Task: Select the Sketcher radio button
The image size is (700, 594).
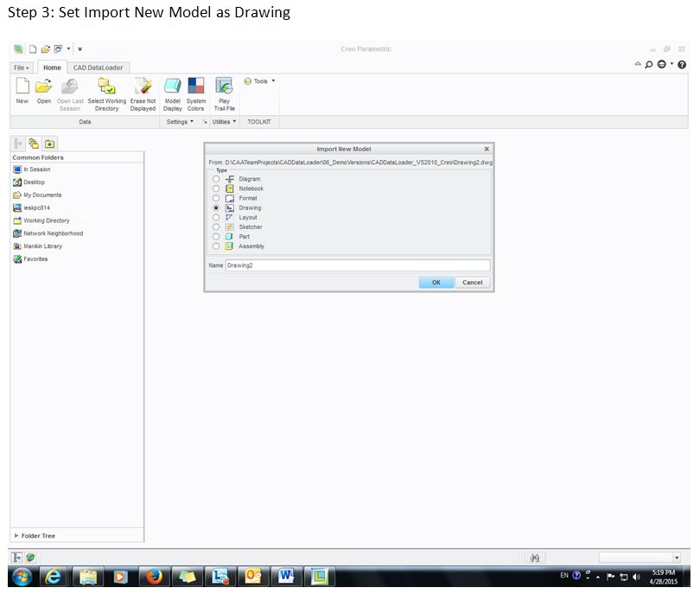Action: pyautogui.click(x=216, y=227)
